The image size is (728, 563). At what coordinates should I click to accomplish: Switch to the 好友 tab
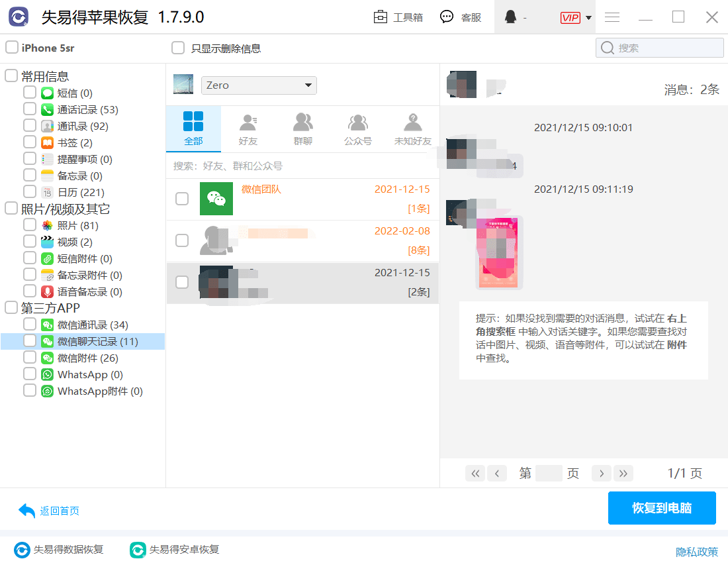tap(248, 128)
